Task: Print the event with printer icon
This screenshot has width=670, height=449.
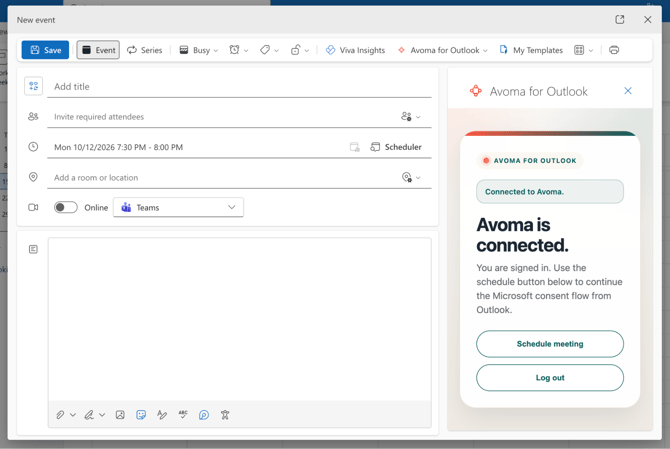Action: [614, 50]
